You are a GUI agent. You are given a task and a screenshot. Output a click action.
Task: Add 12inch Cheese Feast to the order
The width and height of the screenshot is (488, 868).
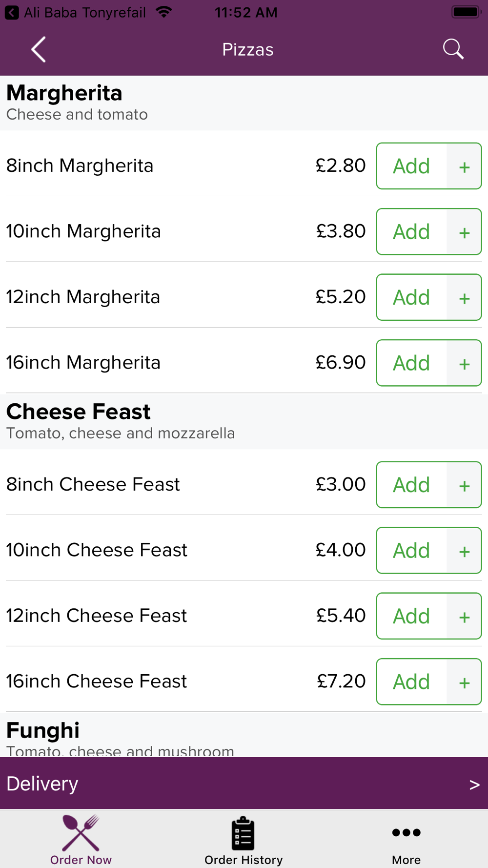point(411,616)
